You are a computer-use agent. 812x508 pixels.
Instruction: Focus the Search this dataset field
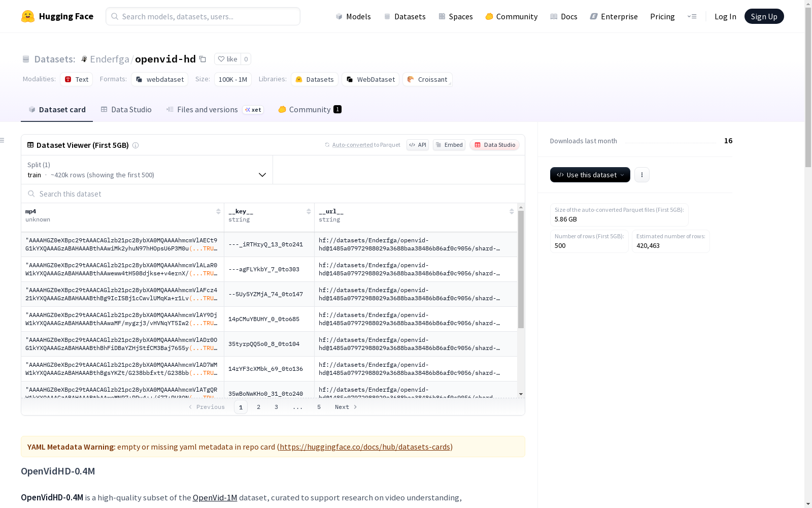pos(273,194)
